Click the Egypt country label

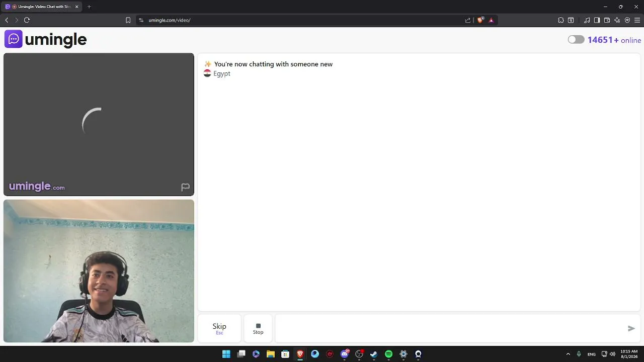pos(222,73)
